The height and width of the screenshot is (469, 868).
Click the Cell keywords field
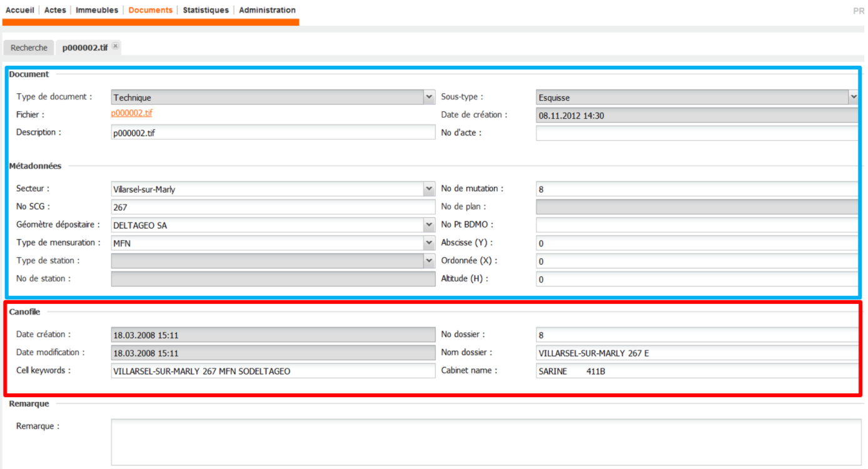click(x=272, y=371)
